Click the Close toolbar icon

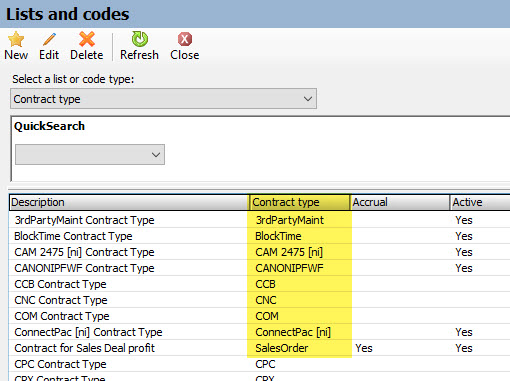185,39
